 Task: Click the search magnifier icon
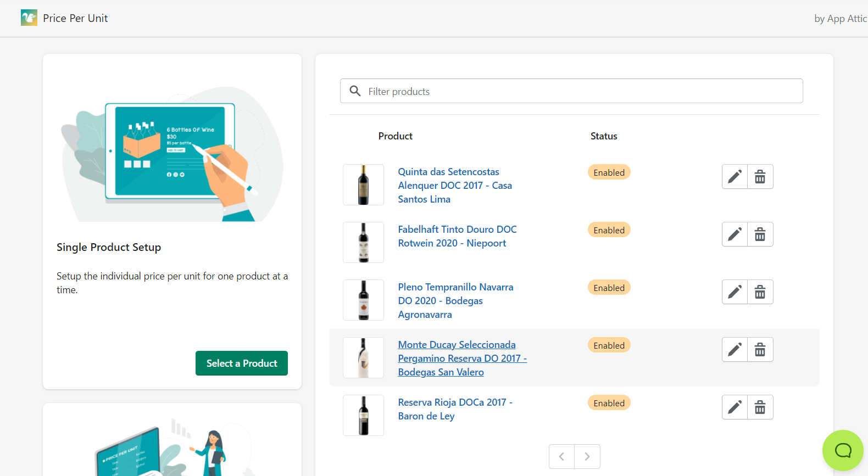coord(355,91)
